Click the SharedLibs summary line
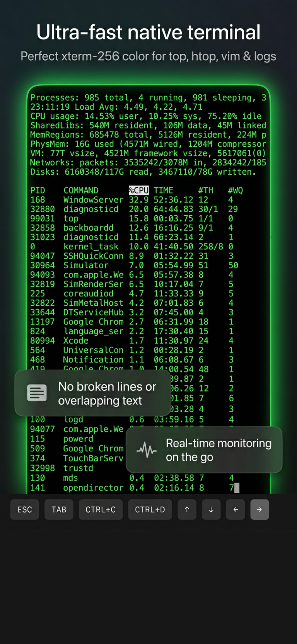Viewport: 297px width, 644px height. click(x=148, y=126)
